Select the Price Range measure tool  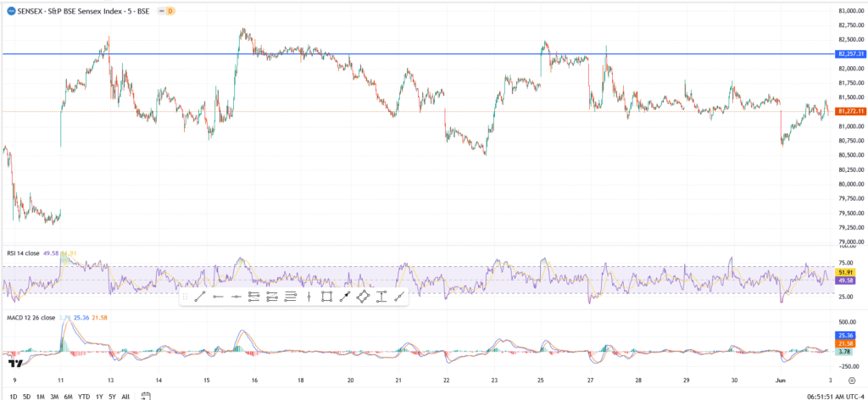pos(381,297)
